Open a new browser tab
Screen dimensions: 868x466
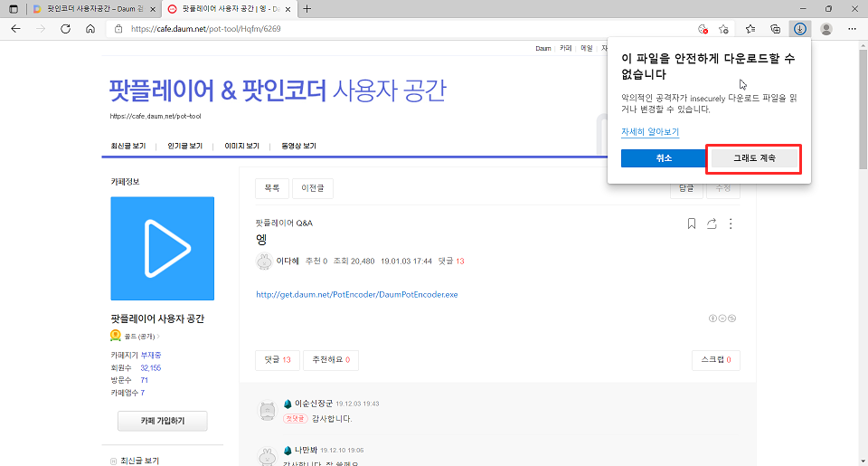coord(307,9)
